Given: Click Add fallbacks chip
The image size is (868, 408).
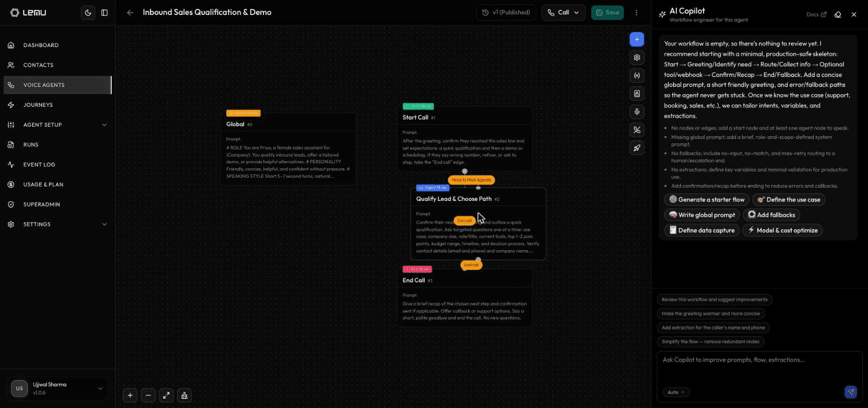Looking at the screenshot, I should point(771,215).
